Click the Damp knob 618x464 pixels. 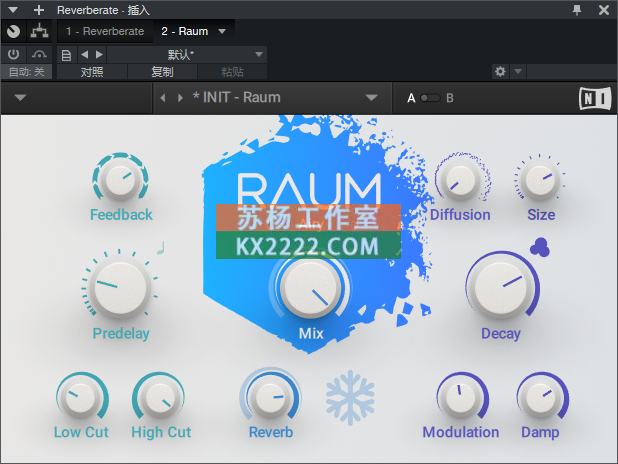coord(541,396)
